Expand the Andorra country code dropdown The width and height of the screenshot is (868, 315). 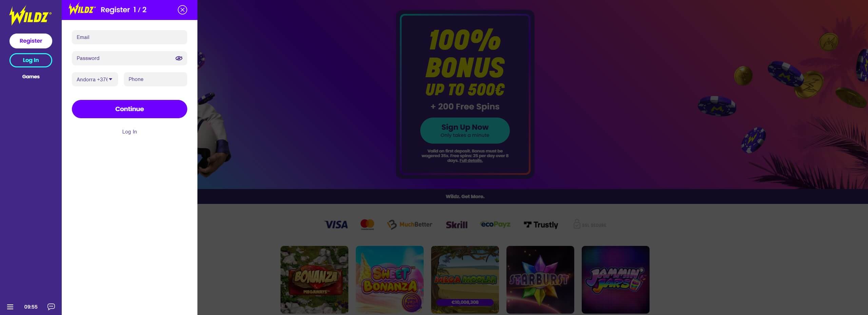[x=95, y=79]
